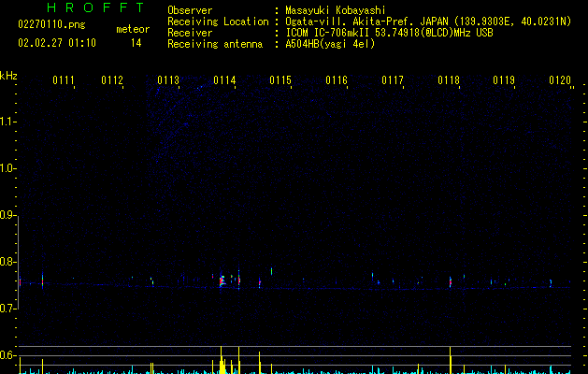Click the 0112 time marker
The height and width of the screenshot is (374, 588).
(x=112, y=80)
